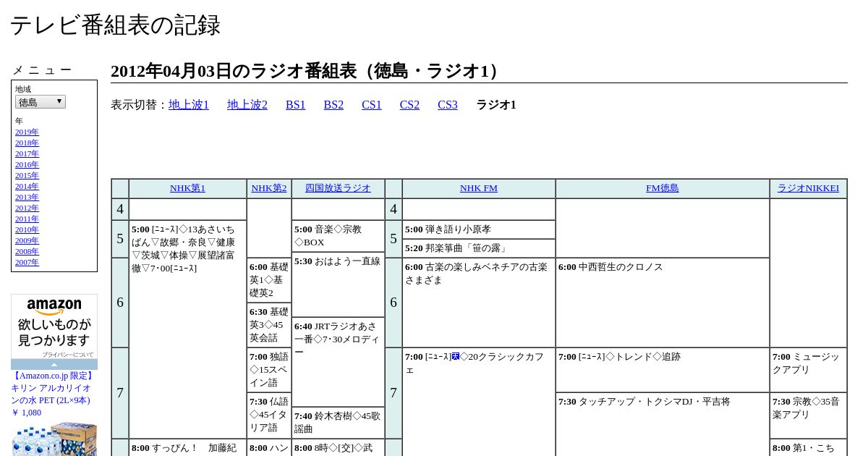Click the 6:30 基礎英3 program cell
868x456 pixels.
click(269, 325)
